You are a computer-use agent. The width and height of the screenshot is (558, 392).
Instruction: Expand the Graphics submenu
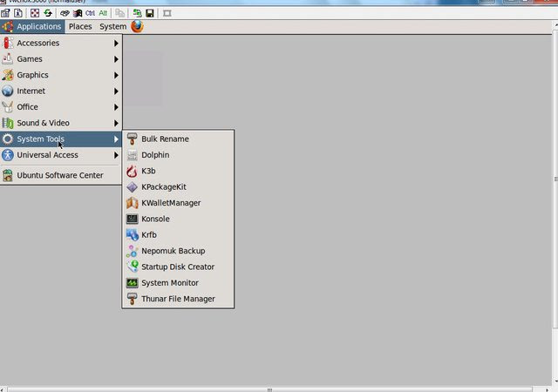click(61, 75)
